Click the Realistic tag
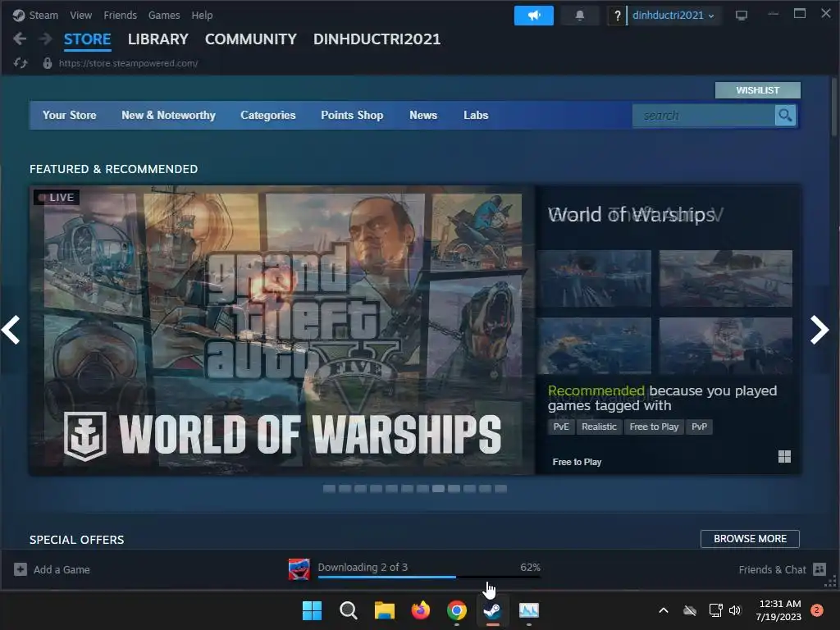 point(599,427)
